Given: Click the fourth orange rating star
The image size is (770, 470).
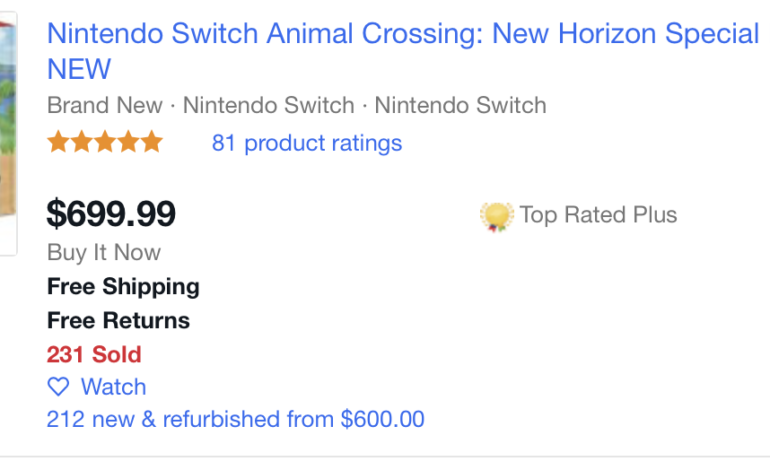Looking at the screenshot, I should pyautogui.click(x=127, y=142).
